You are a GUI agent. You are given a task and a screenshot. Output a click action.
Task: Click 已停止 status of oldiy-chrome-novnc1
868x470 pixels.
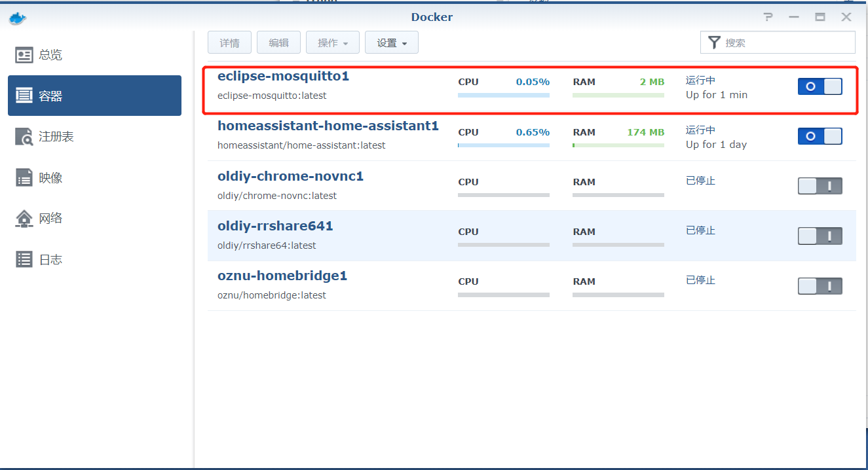pyautogui.click(x=700, y=181)
